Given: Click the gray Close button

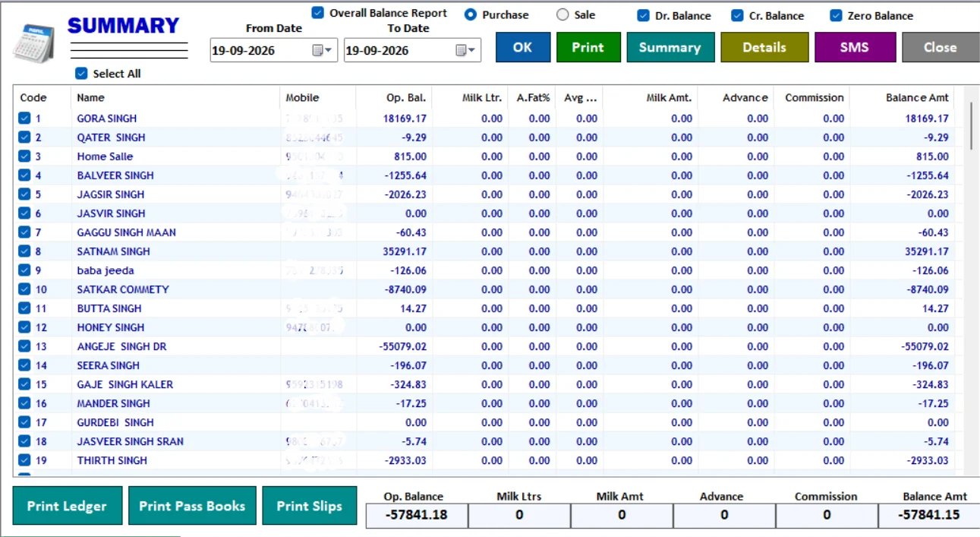Looking at the screenshot, I should coord(941,47).
